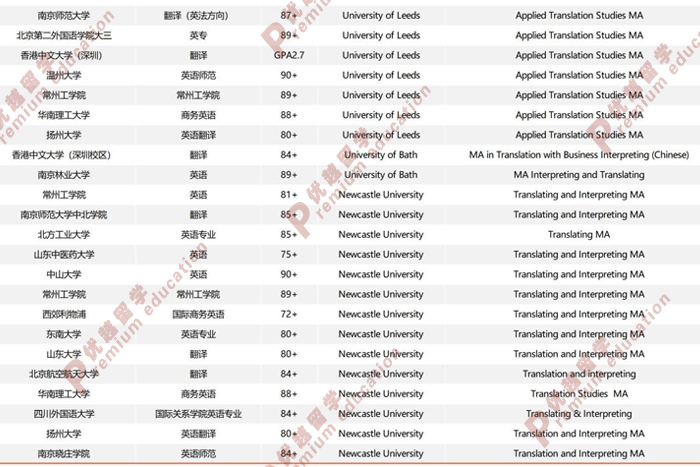Select the 南京林业大学 cell
Viewport: 700px width, 467px height.
click(64, 175)
